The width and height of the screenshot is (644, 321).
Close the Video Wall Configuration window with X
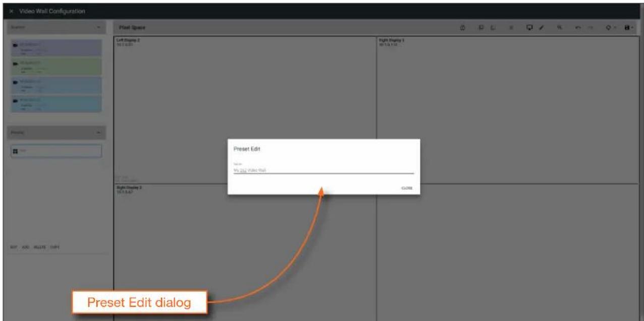tap(10, 11)
